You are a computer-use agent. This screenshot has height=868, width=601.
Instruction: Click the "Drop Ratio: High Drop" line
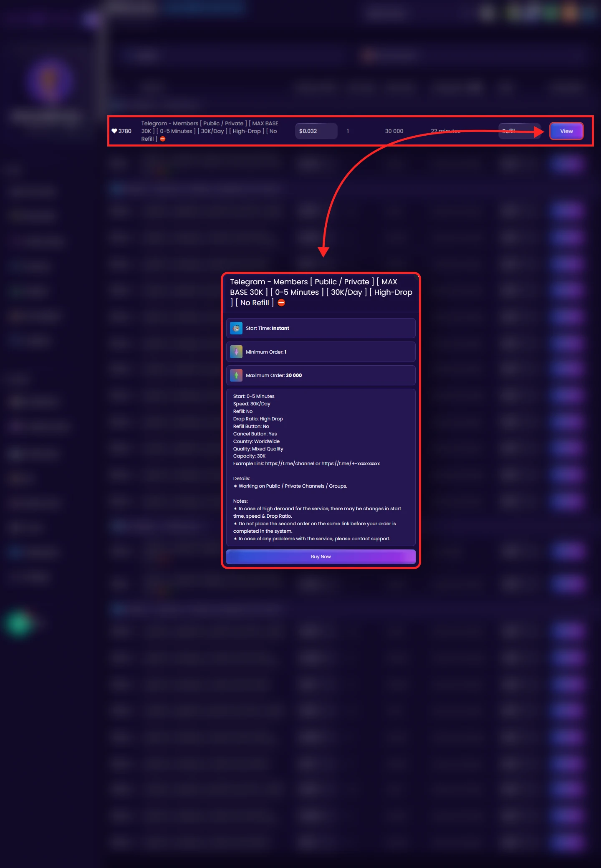pos(258,419)
